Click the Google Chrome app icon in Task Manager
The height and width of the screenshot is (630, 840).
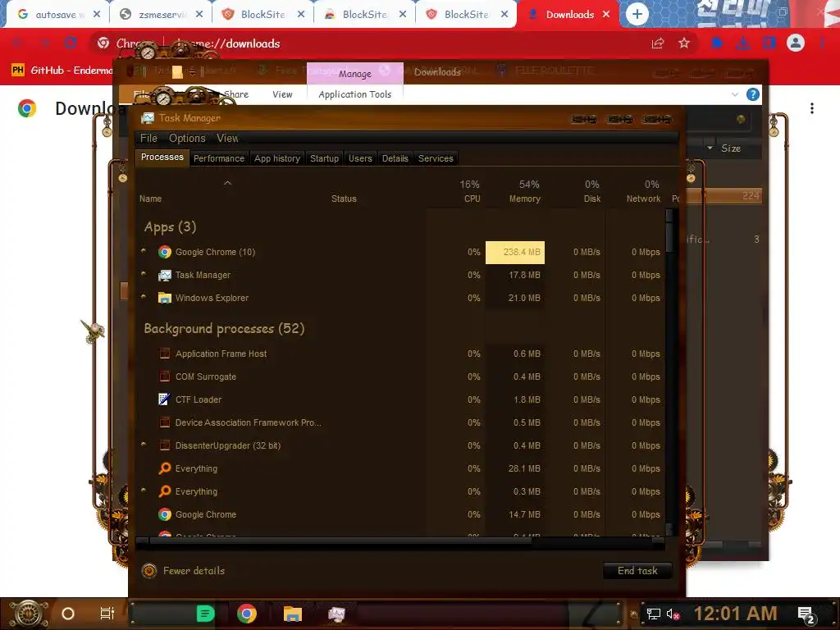coord(164,253)
